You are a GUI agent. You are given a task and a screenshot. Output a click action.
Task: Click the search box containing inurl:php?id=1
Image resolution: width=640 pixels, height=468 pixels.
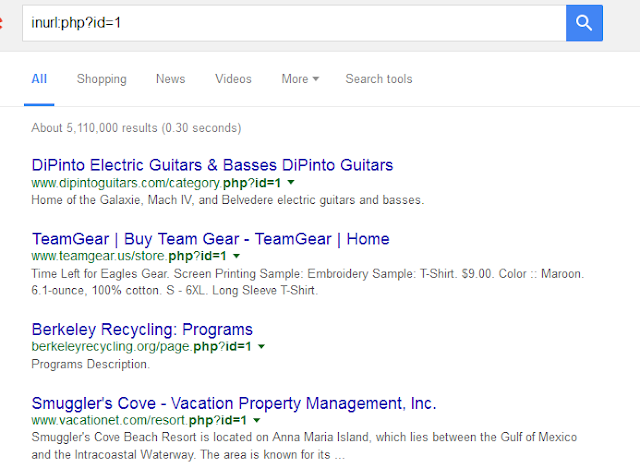(290, 21)
